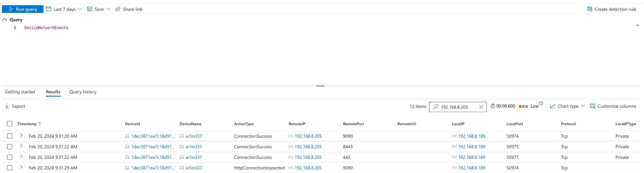This screenshot has width=644, height=173.
Task: Click the Low resource usage info icon
Action: click(x=541, y=103)
